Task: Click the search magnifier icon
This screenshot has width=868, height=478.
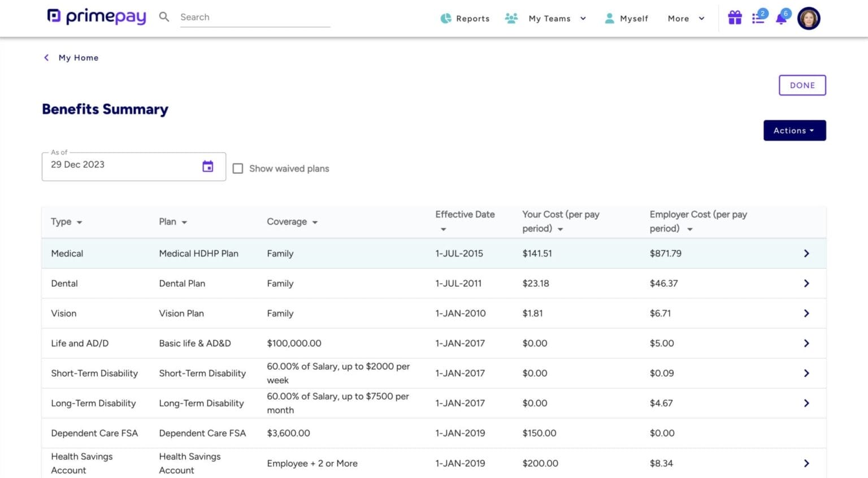Action: pos(164,17)
